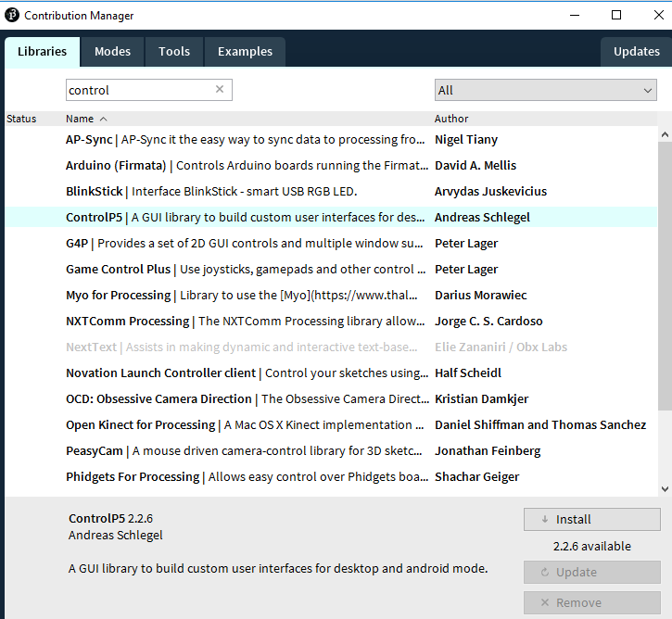This screenshot has width=672, height=619.
Task: Go to the Updates tab
Action: [x=637, y=51]
